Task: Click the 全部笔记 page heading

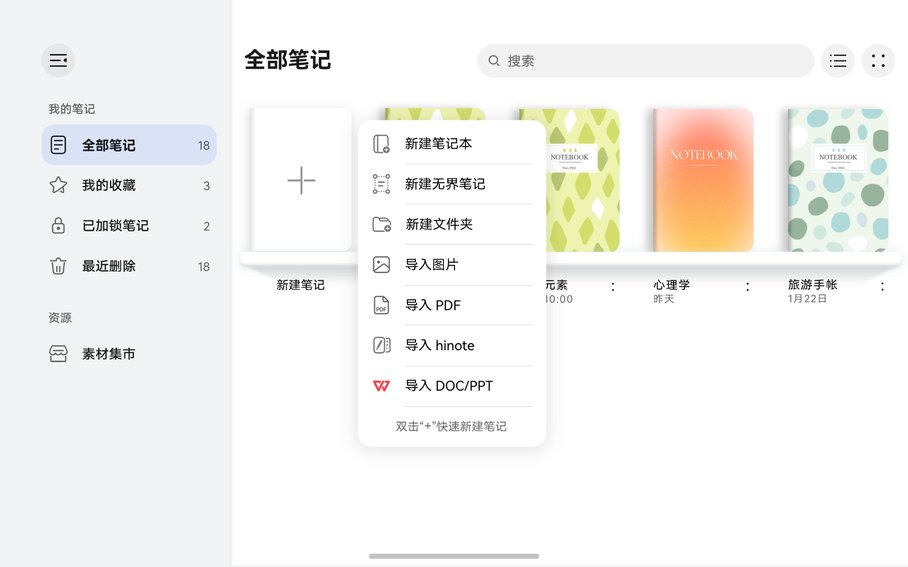Action: coord(287,60)
